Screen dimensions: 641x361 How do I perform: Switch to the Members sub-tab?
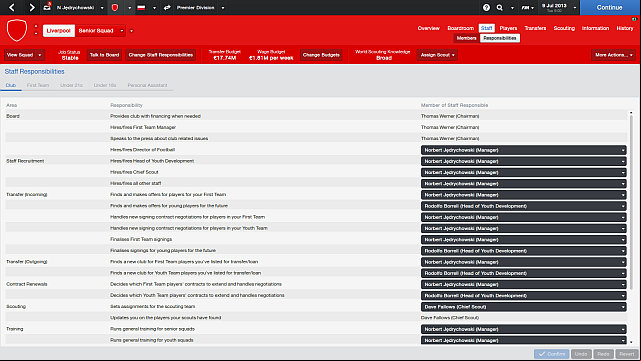[x=466, y=38]
